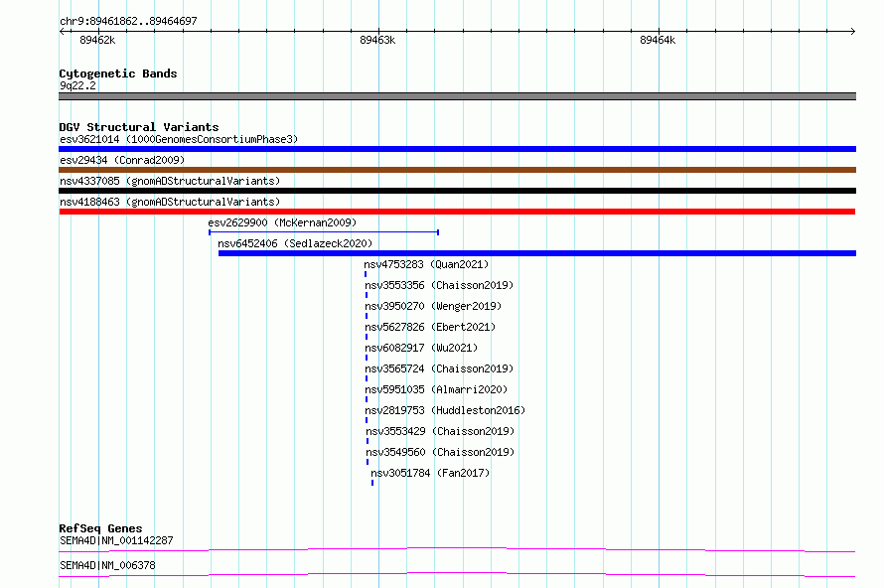Click the magenta SEMA4D NM_006378 gene line
The image size is (884, 588).
(x=457, y=574)
